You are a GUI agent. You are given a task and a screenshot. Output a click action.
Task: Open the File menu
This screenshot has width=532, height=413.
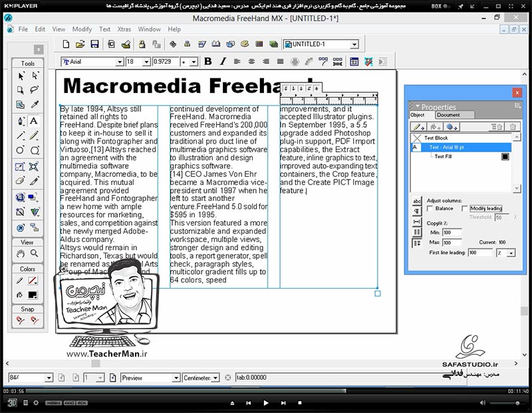[x=23, y=29]
